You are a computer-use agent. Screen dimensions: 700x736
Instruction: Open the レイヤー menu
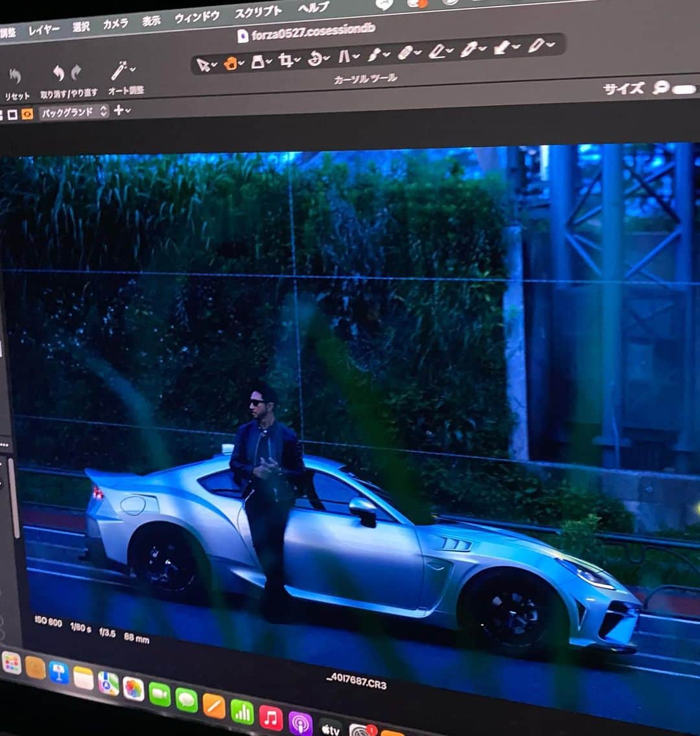(43, 30)
